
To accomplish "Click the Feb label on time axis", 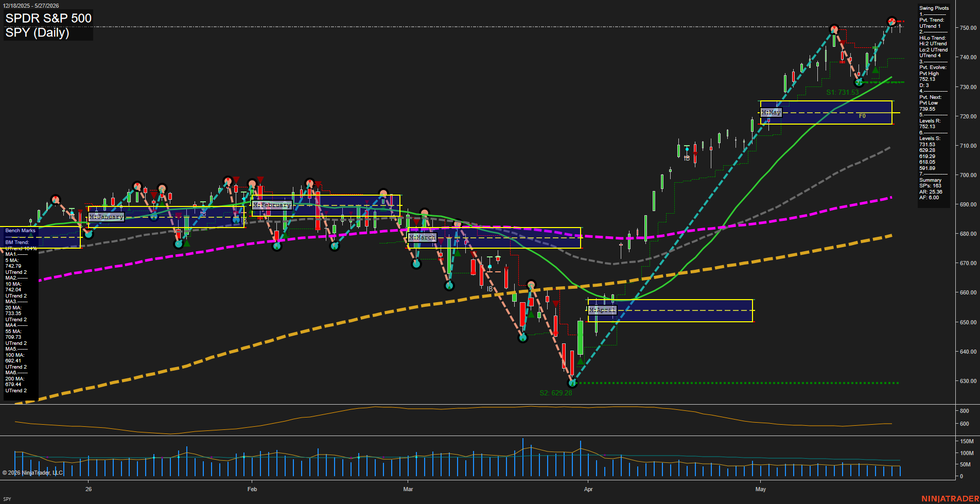I will coord(252,489).
